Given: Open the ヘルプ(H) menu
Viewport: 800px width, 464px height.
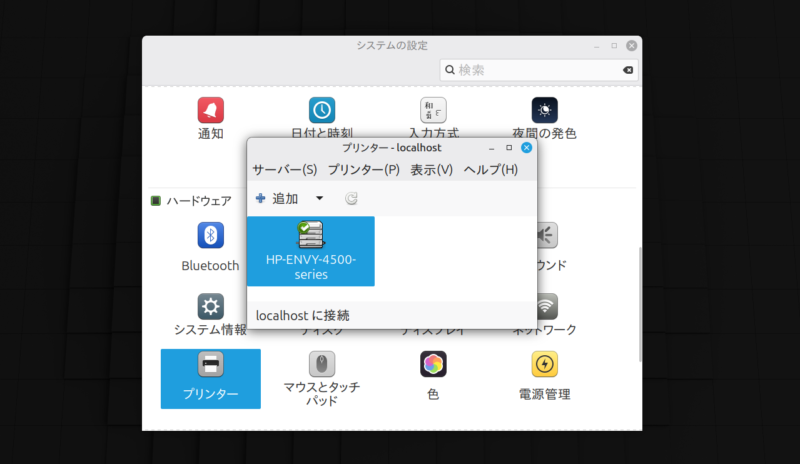Looking at the screenshot, I should [490, 170].
